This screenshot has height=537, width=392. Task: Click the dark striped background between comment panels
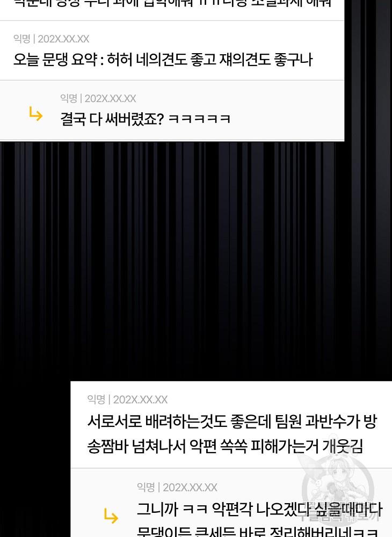196,260
